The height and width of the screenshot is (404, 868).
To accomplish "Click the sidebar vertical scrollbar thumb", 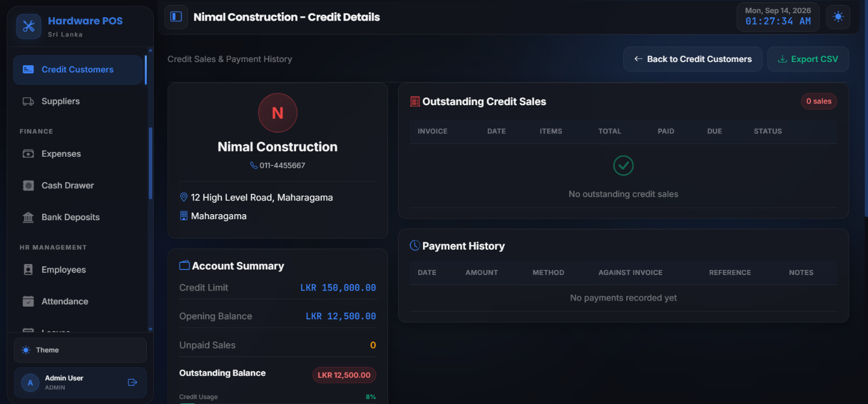I will (x=151, y=163).
